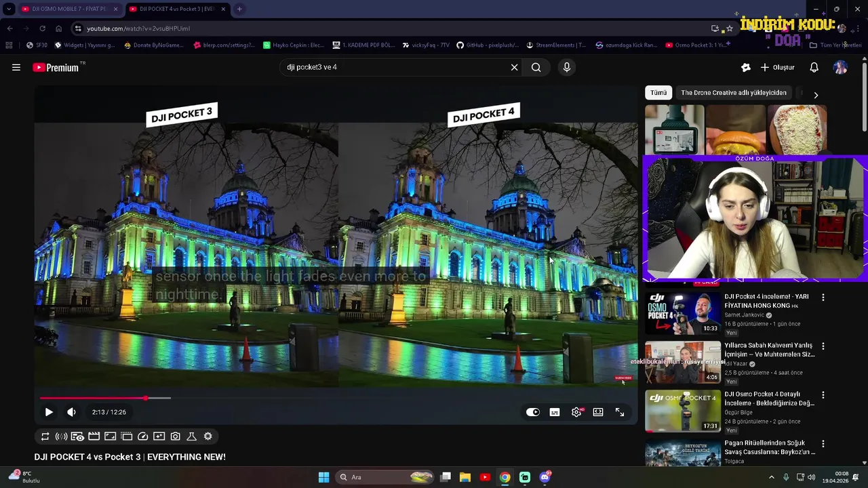Open the taskbar volume control
The width and height of the screenshot is (868, 488).
pyautogui.click(x=810, y=477)
